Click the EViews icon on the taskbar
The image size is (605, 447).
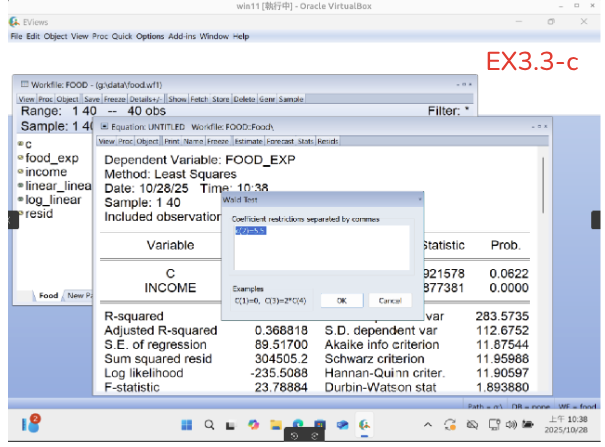366,425
